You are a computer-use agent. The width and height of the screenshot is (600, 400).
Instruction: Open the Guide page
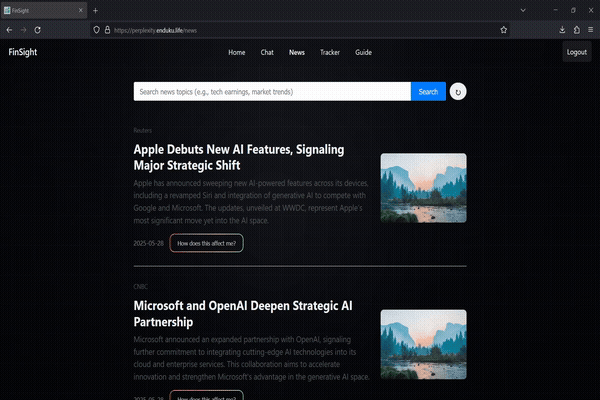(x=364, y=52)
